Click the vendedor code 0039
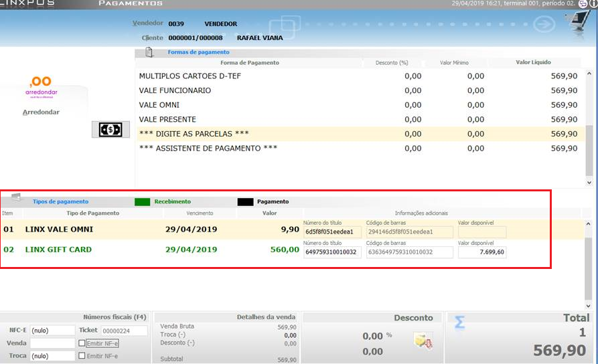 pyautogui.click(x=176, y=23)
